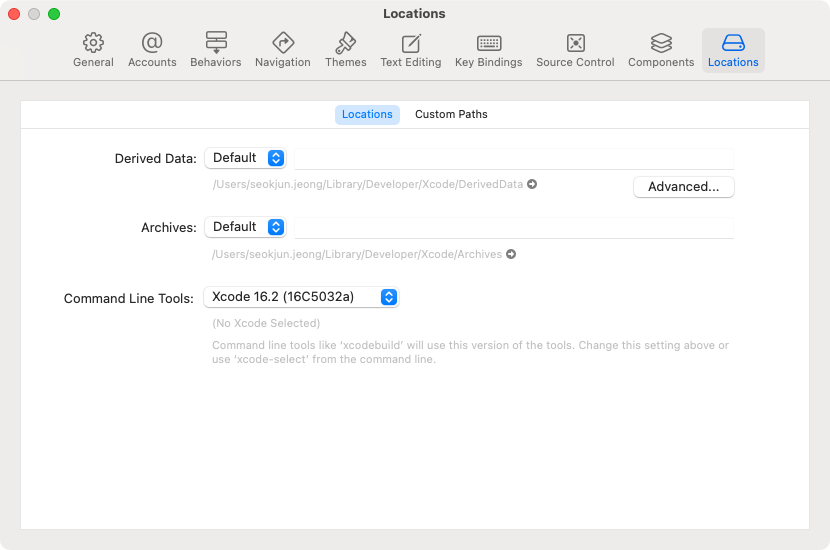This screenshot has height=550, width=830.
Task: Switch to the Custom Paths tab
Action: (451, 114)
